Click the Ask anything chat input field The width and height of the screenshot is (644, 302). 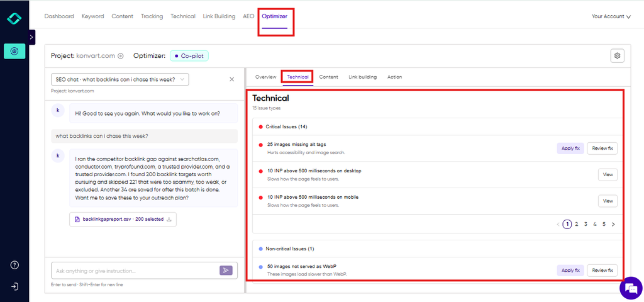coord(144,271)
